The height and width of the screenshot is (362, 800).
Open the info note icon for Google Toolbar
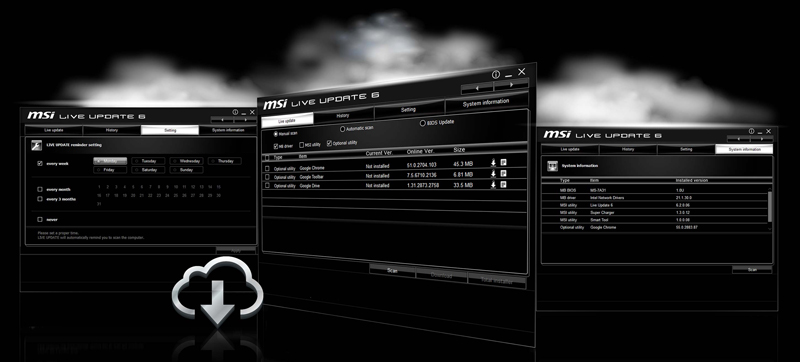(x=503, y=173)
